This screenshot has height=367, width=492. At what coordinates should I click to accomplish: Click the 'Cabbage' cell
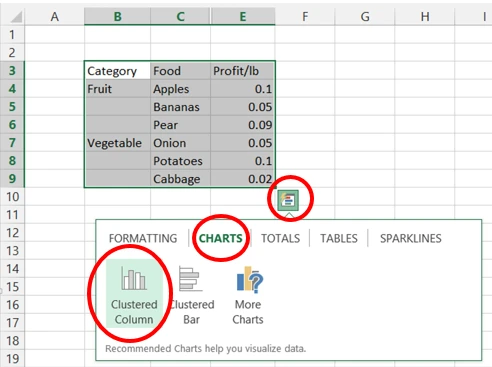click(180, 179)
